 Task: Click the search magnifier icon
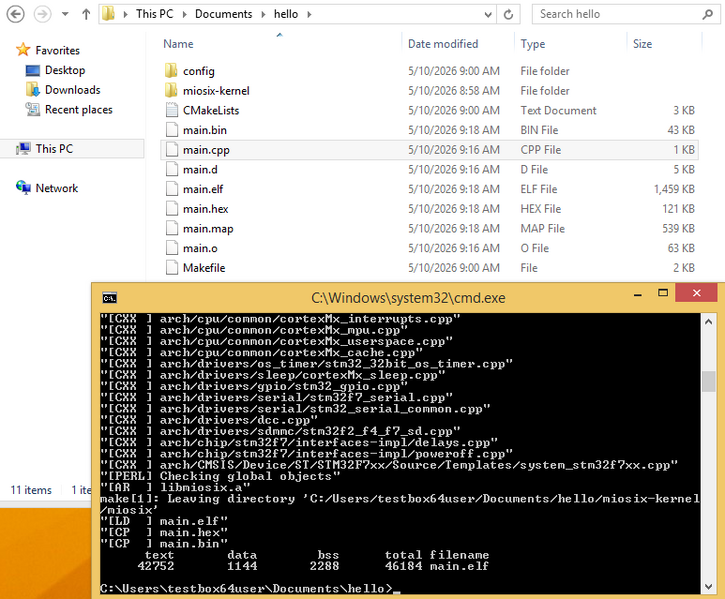pyautogui.click(x=708, y=14)
